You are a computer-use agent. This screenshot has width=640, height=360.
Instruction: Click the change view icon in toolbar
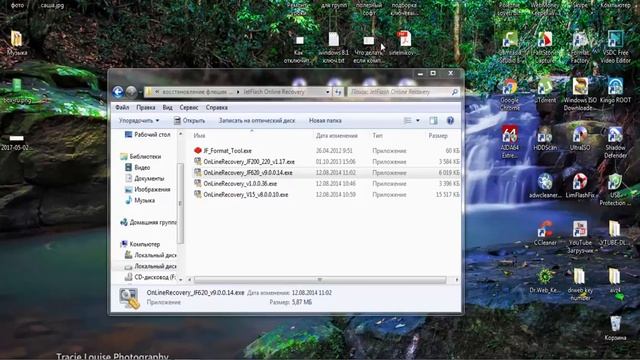click(407, 120)
